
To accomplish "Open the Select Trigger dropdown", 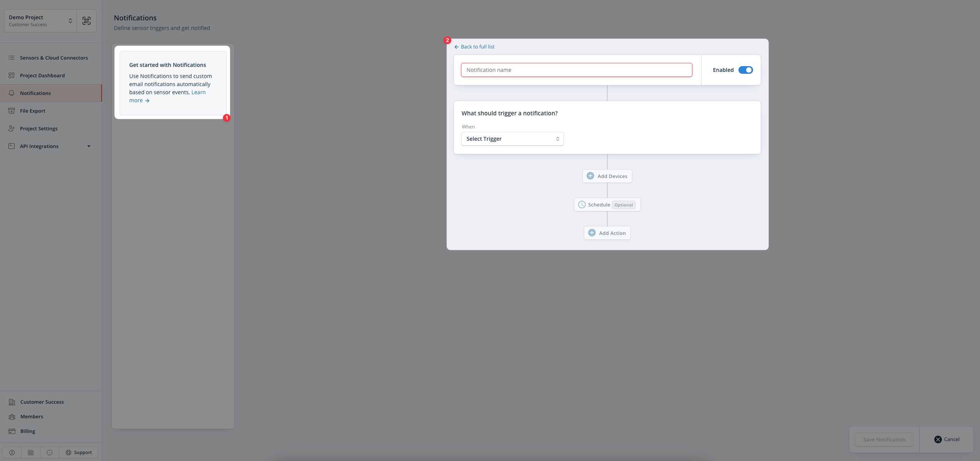I will (x=512, y=139).
